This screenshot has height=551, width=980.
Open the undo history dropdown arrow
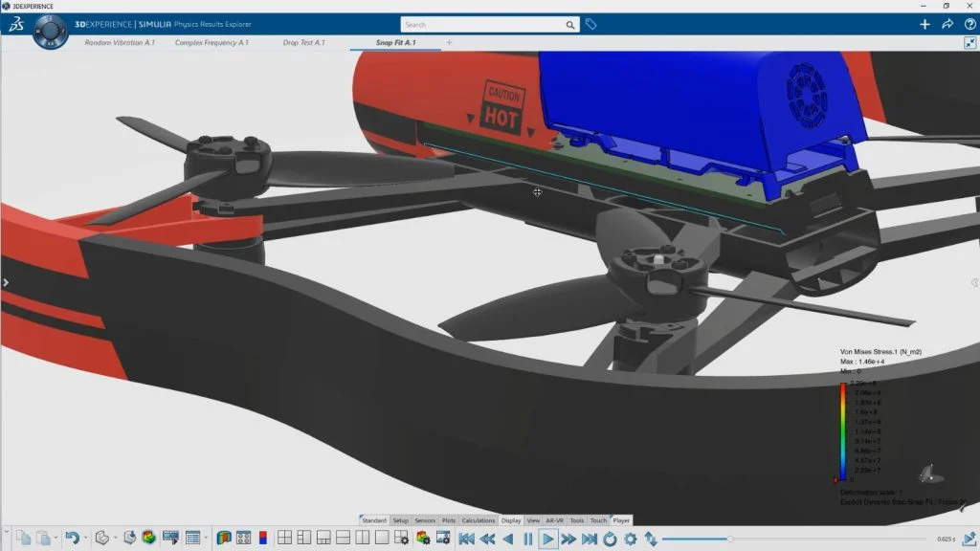point(85,539)
